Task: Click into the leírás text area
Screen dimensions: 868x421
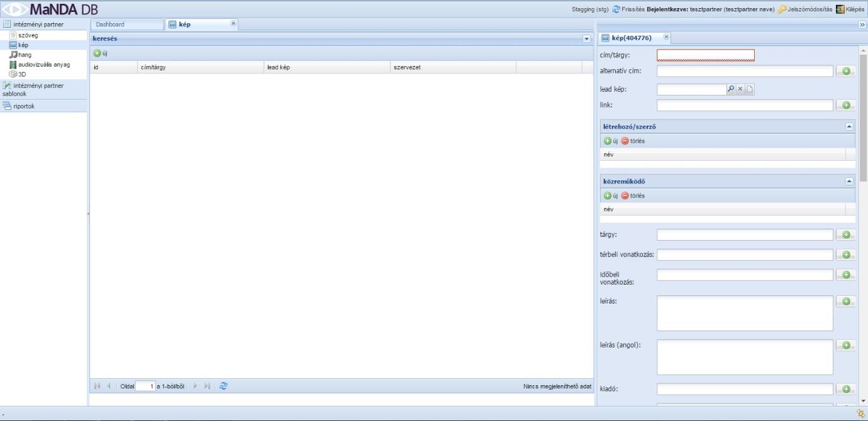Action: [x=745, y=313]
